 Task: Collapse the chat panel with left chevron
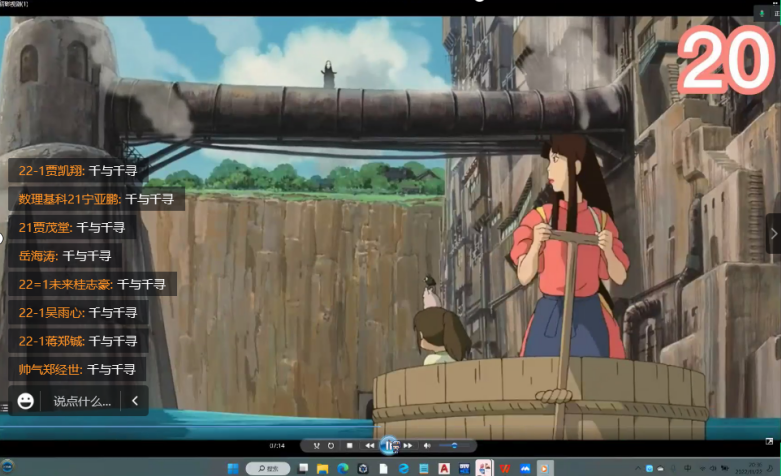pyautogui.click(x=134, y=401)
